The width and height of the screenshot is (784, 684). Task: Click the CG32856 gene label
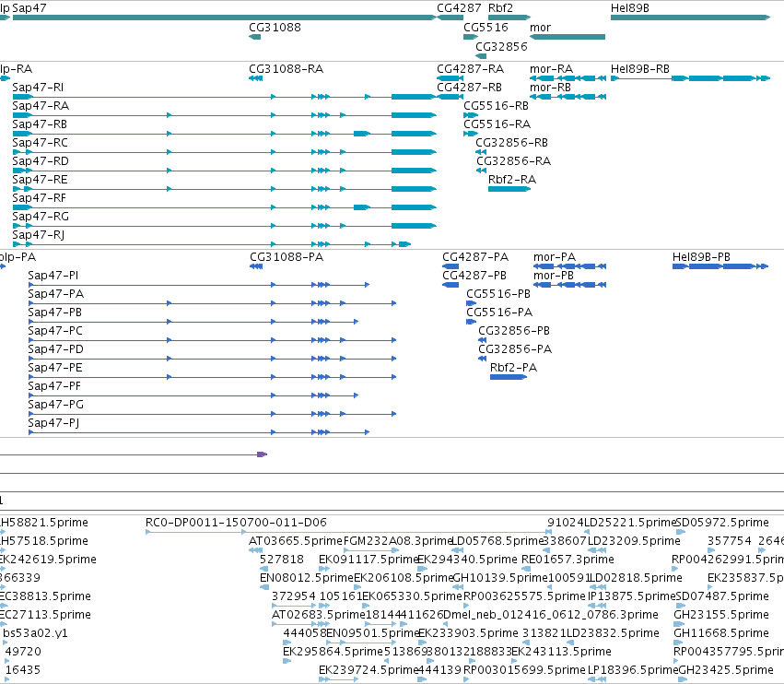(x=501, y=46)
